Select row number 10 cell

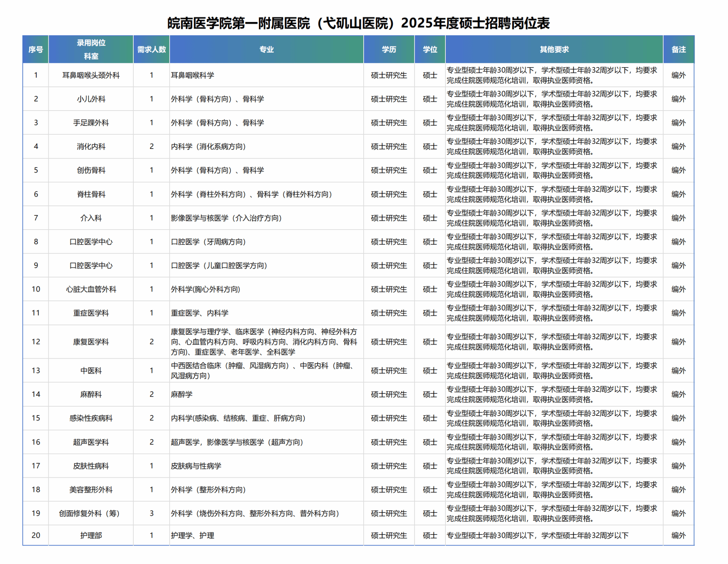click(x=36, y=289)
